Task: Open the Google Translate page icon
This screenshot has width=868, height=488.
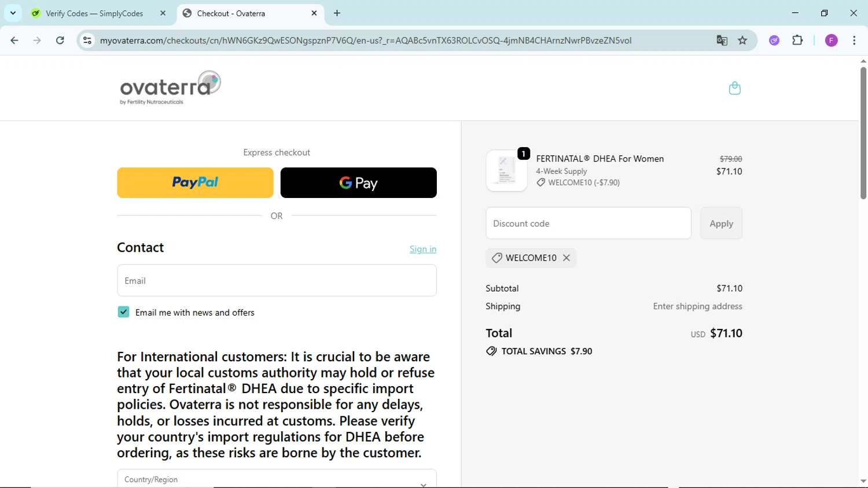Action: [x=722, y=41]
